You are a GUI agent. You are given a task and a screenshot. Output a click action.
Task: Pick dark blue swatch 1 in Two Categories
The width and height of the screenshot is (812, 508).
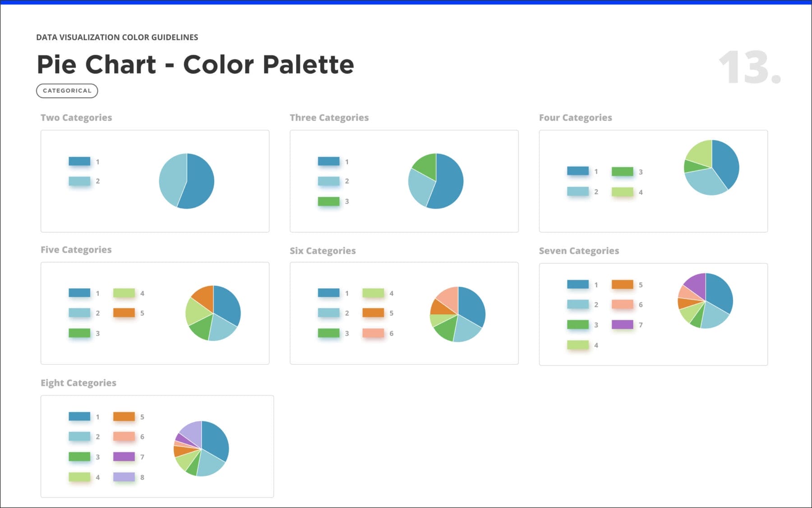coord(79,161)
